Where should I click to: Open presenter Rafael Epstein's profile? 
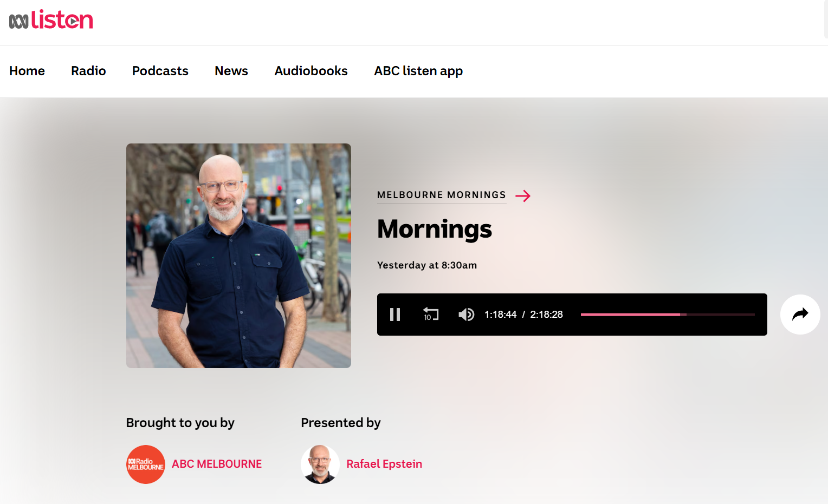pyautogui.click(x=384, y=464)
